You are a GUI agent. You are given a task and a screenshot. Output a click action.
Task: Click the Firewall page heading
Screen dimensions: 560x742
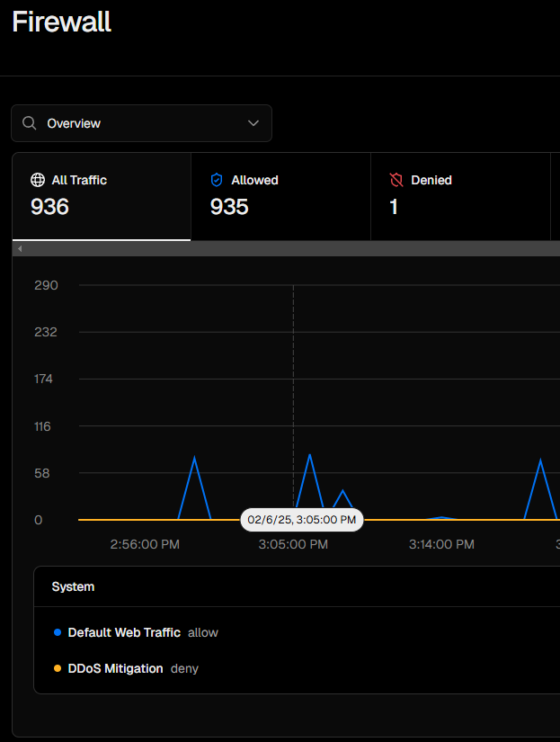[61, 22]
